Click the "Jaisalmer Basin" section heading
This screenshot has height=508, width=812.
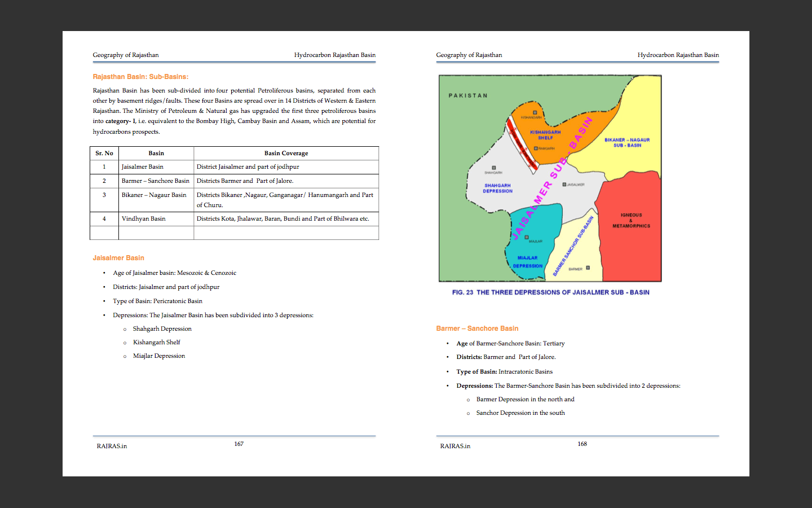tap(118, 257)
